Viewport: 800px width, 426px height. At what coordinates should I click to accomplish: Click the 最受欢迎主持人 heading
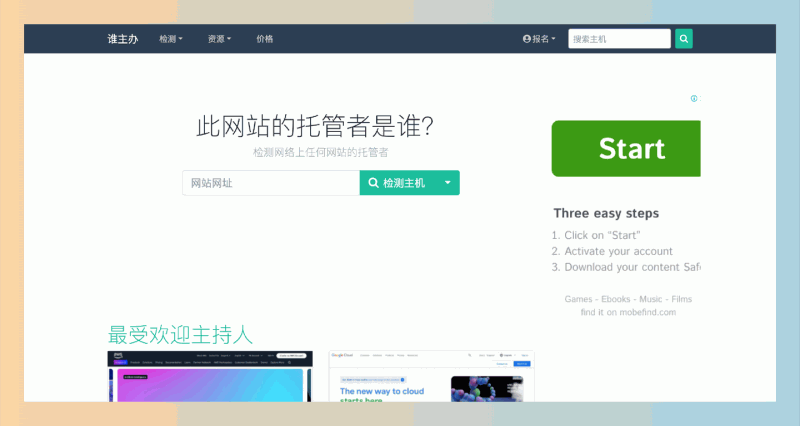click(x=180, y=335)
